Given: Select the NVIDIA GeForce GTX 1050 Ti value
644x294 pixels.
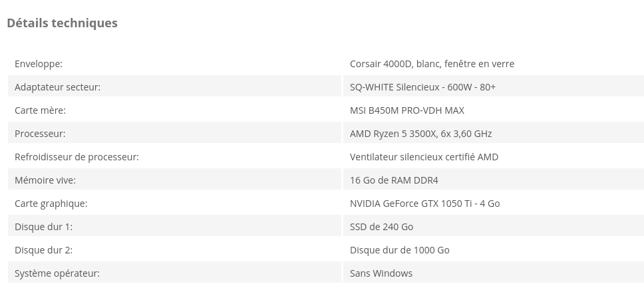Looking at the screenshot, I should tap(424, 204).
